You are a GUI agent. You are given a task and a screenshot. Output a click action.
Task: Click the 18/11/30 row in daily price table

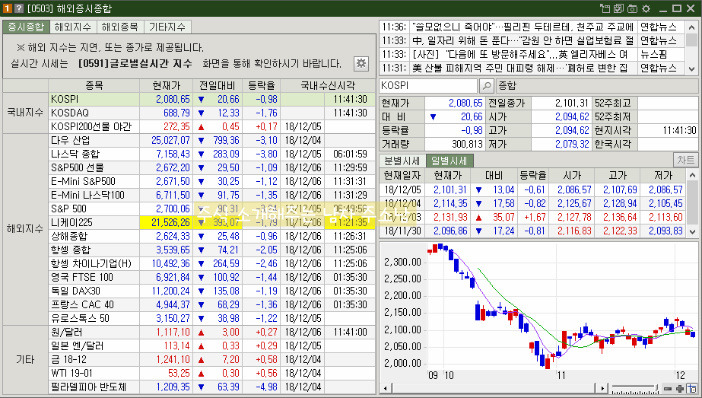tap(533, 231)
